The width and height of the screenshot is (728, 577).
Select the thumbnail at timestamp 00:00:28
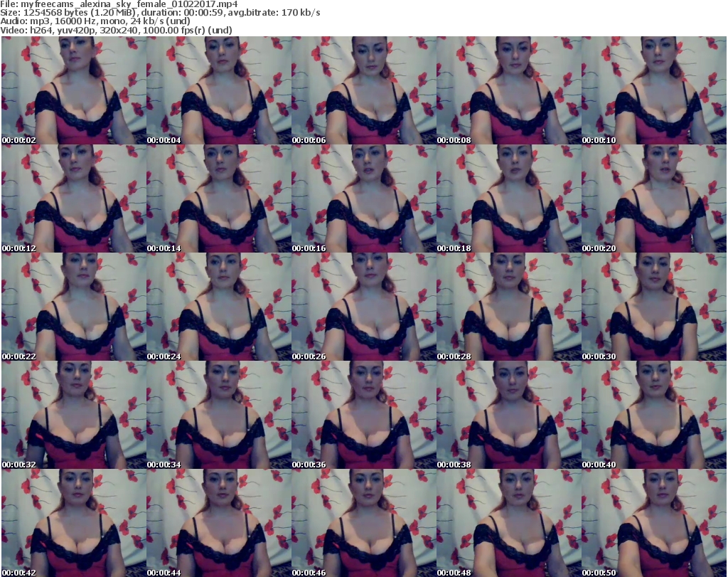tap(509, 307)
